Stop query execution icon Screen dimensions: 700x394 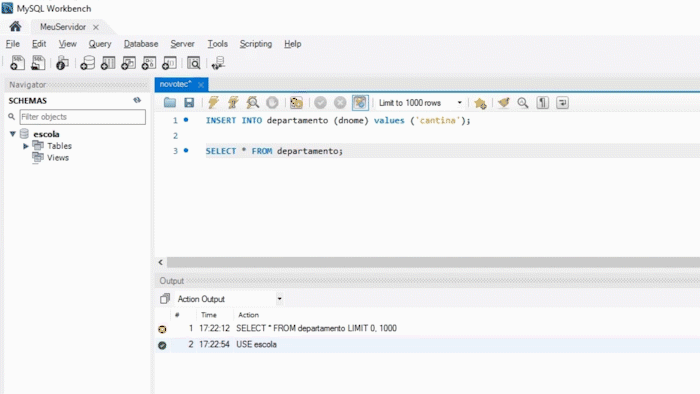point(272,103)
